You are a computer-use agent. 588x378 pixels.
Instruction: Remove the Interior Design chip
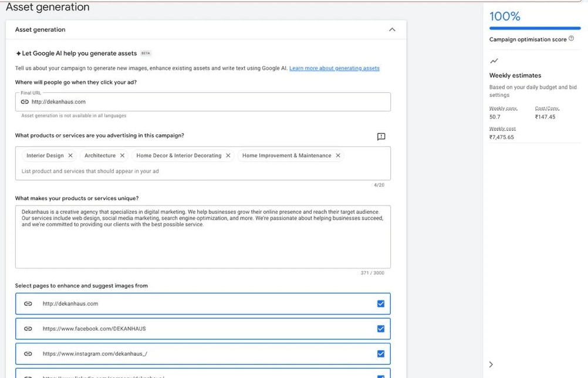tap(70, 155)
